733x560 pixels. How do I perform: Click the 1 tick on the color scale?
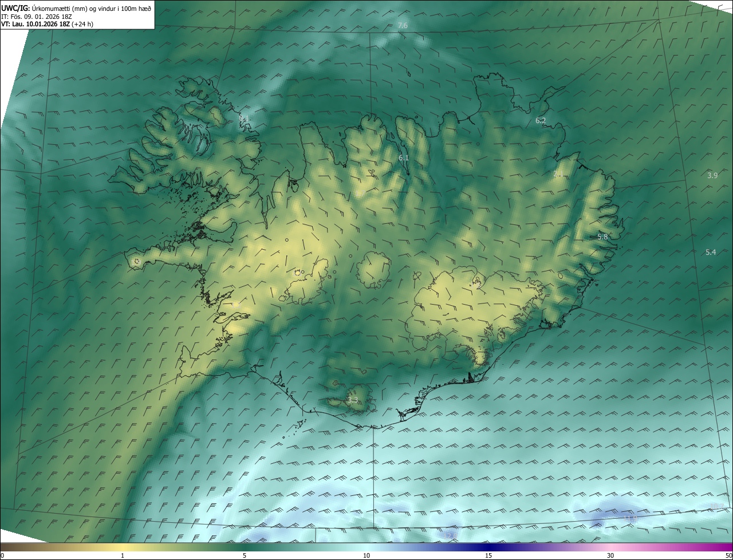click(123, 555)
